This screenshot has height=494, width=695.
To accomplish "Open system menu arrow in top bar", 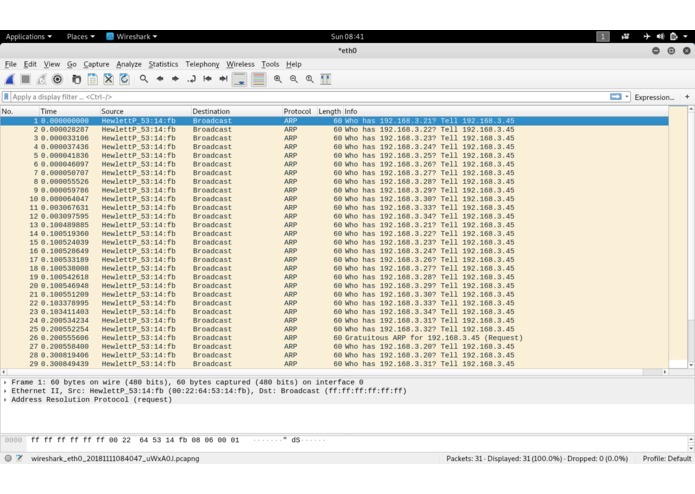I will tap(685, 37).
